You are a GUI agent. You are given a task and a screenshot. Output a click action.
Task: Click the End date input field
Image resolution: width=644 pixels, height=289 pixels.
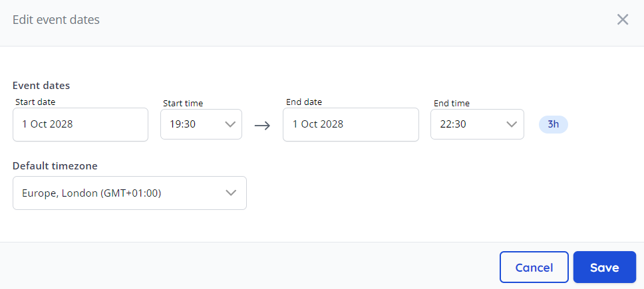point(351,124)
